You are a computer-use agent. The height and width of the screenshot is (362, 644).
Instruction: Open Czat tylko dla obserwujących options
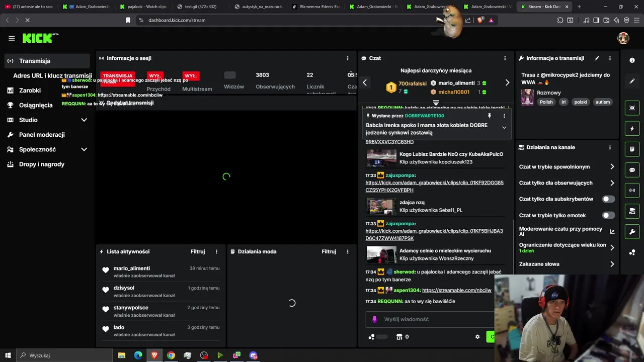(567, 183)
